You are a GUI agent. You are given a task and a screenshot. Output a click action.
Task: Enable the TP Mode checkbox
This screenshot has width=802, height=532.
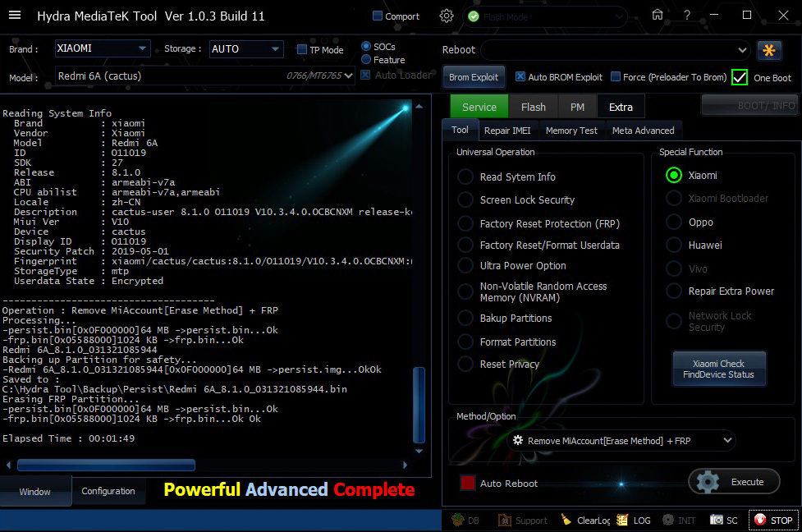coord(302,50)
